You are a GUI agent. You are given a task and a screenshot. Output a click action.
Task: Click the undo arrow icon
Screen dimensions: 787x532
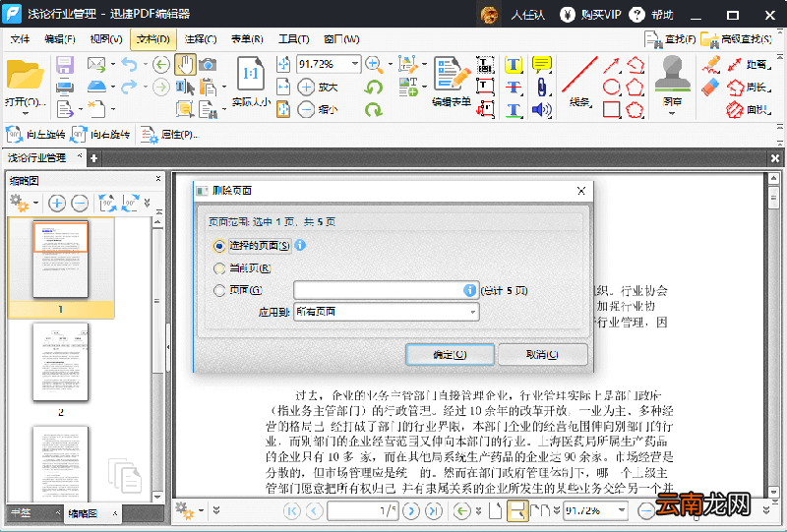[x=129, y=64]
